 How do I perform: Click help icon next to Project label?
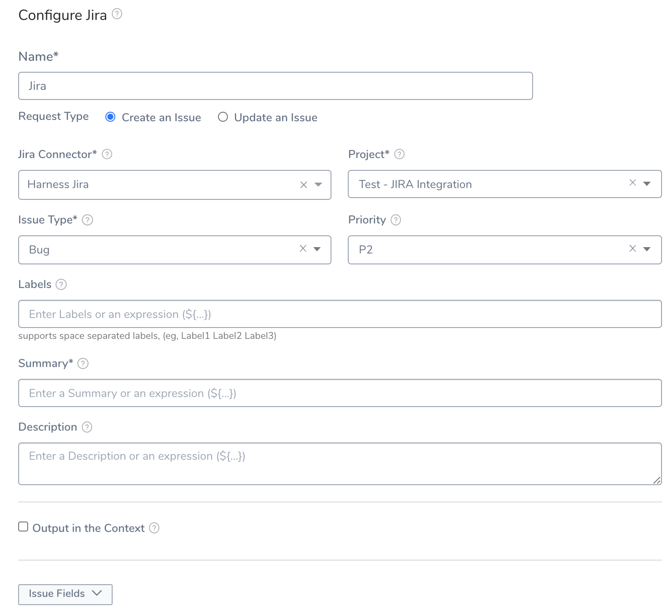tap(400, 154)
